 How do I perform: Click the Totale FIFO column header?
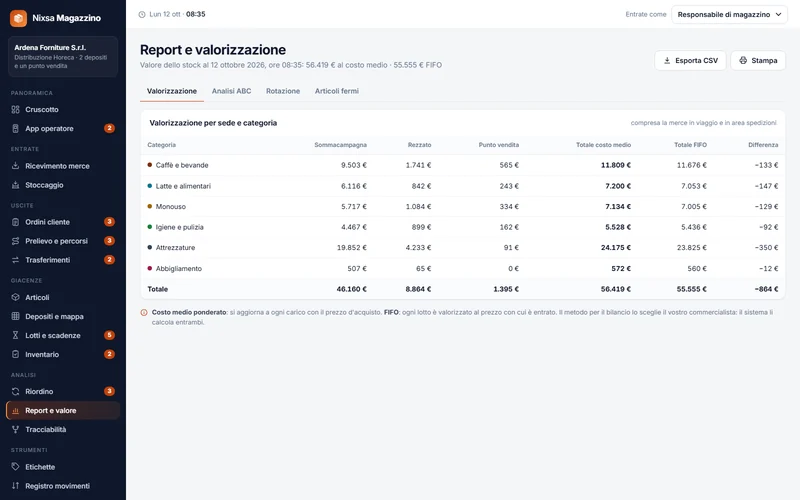[x=690, y=145]
